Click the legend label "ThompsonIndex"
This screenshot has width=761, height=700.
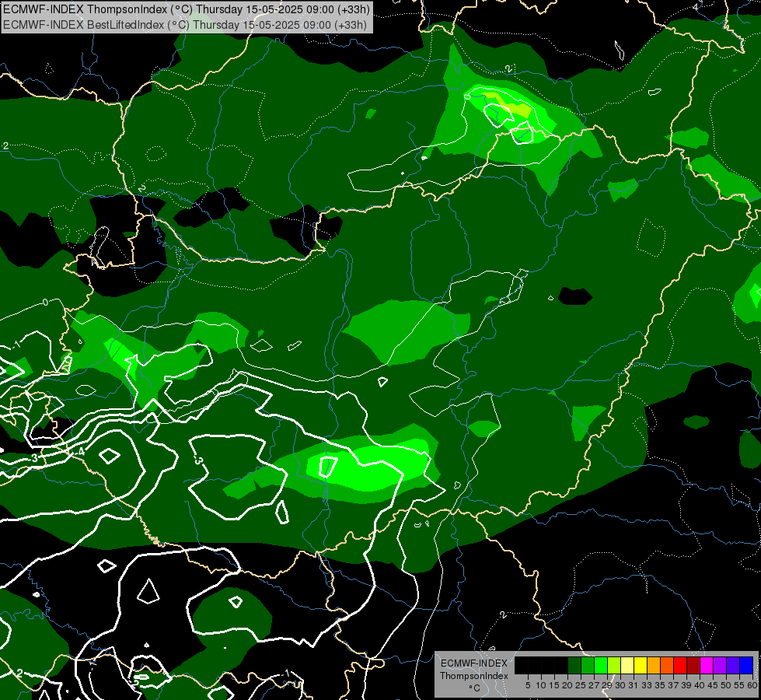click(x=474, y=676)
